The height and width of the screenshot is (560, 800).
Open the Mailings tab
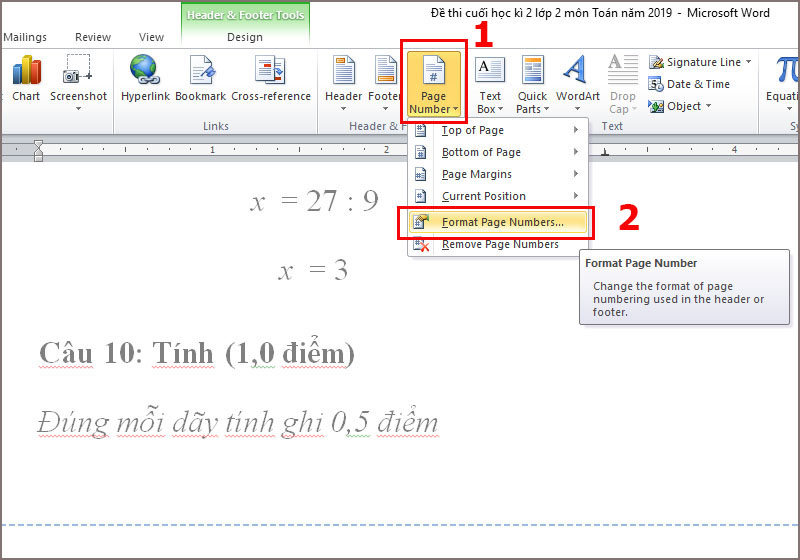point(24,37)
